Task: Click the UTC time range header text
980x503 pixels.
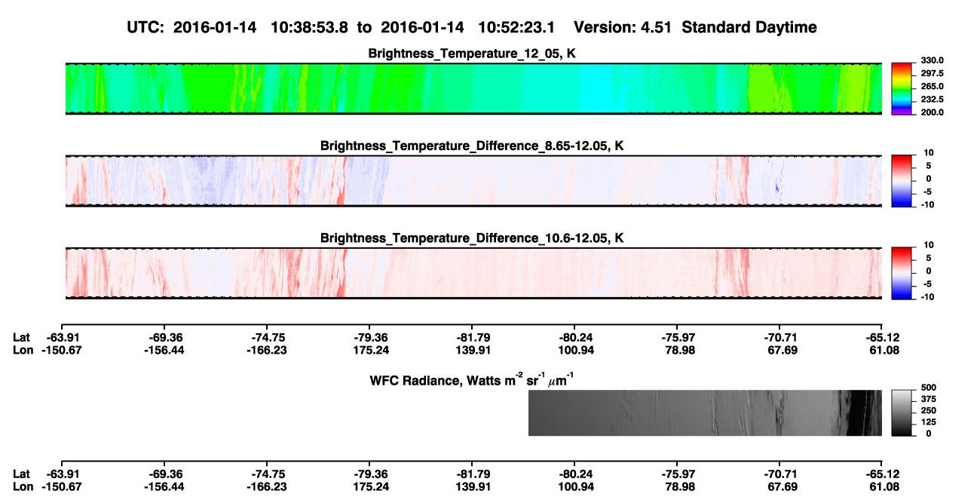Action: point(344,27)
